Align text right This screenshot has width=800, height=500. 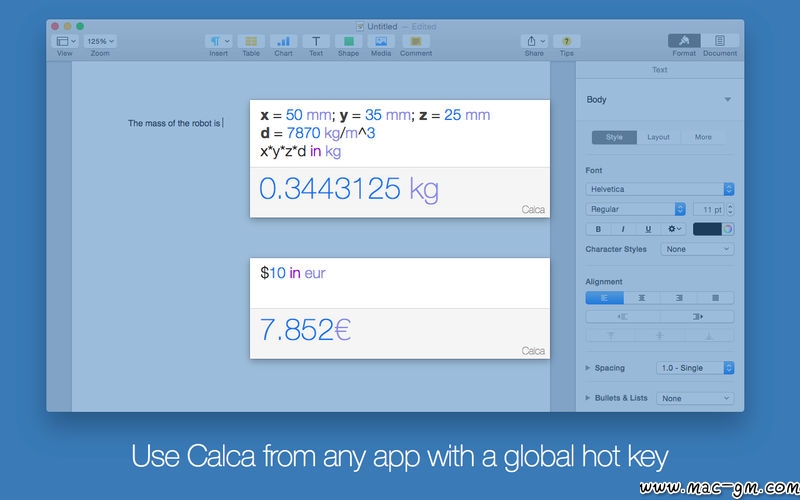pyautogui.click(x=679, y=298)
